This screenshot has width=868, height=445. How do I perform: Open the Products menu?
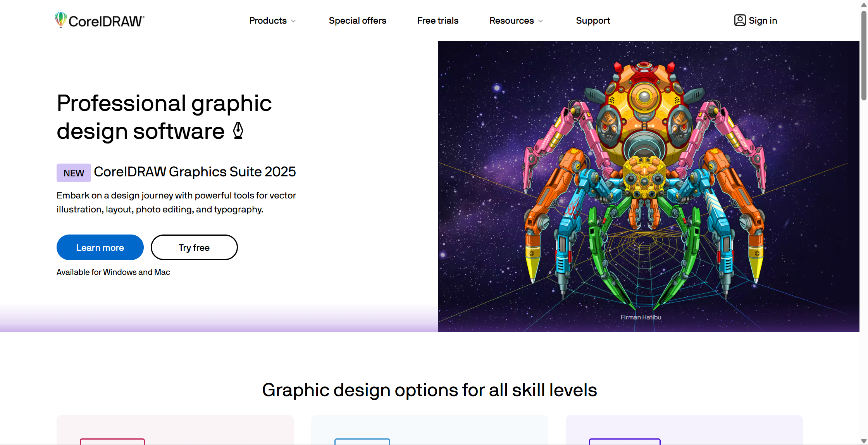(268, 21)
